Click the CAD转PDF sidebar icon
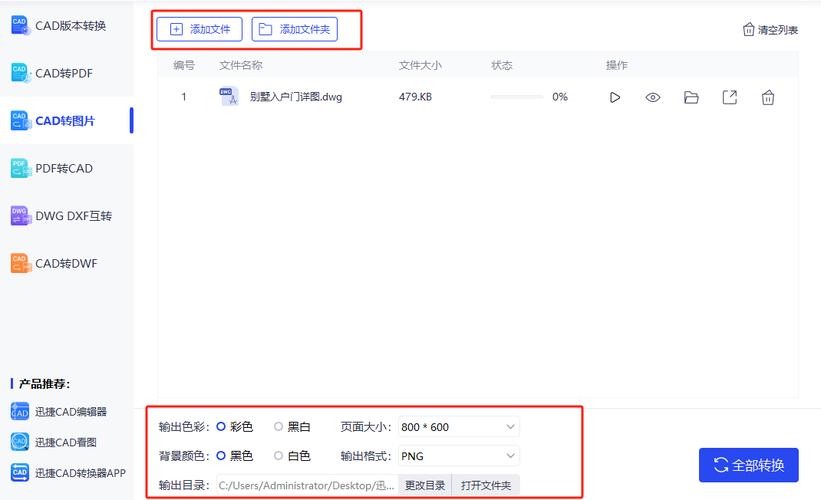The image size is (821, 500). 20,73
